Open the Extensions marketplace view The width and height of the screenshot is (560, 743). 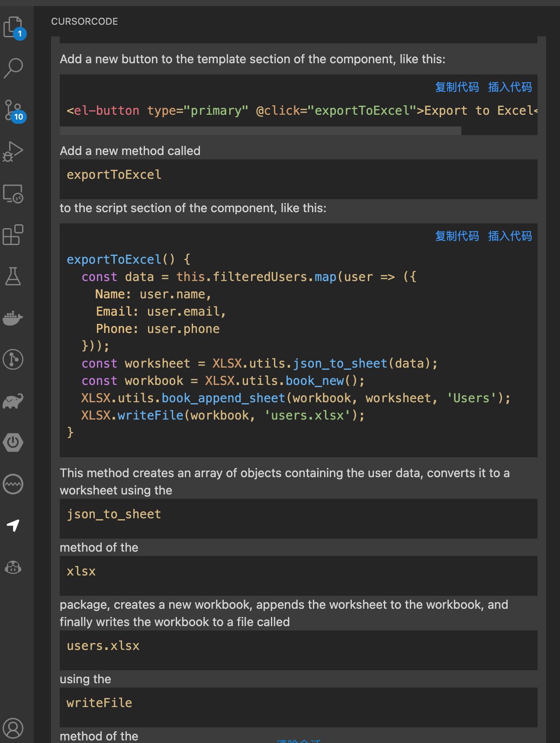click(x=13, y=235)
